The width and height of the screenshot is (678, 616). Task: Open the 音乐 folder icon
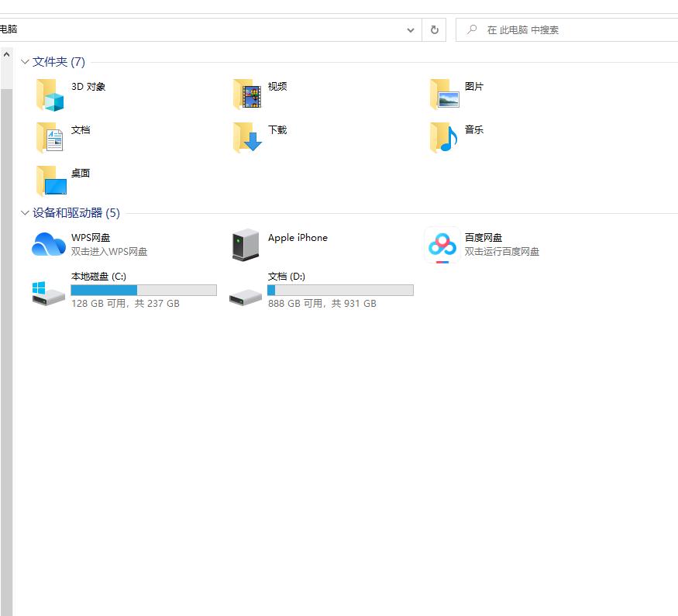444,137
